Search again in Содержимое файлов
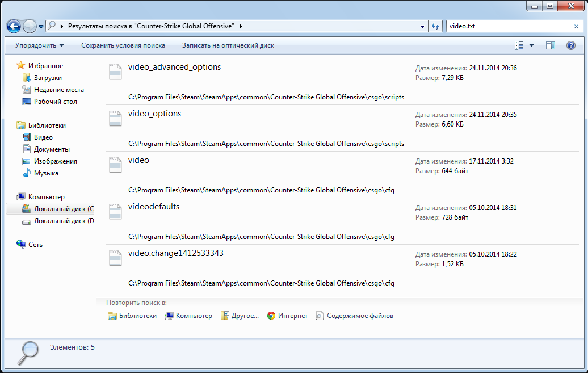This screenshot has height=373, width=588. [x=354, y=316]
